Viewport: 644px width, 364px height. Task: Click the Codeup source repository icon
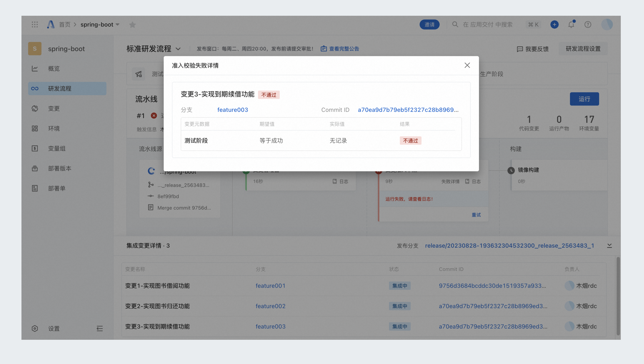[151, 171]
